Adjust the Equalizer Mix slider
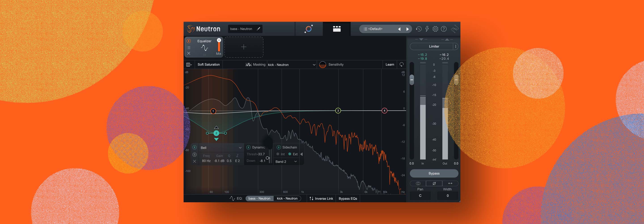The width and height of the screenshot is (644, 224). click(219, 40)
